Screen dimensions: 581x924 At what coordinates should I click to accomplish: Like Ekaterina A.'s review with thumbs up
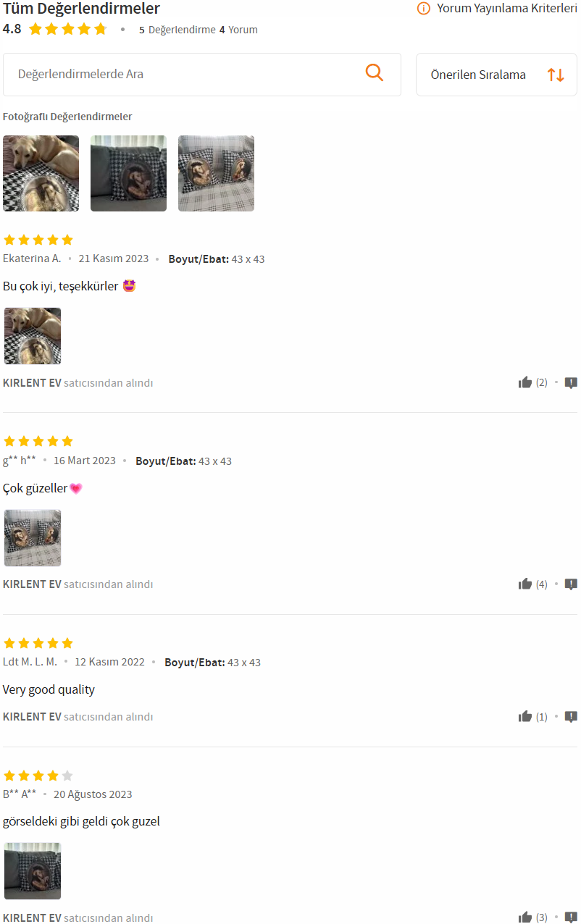point(525,382)
